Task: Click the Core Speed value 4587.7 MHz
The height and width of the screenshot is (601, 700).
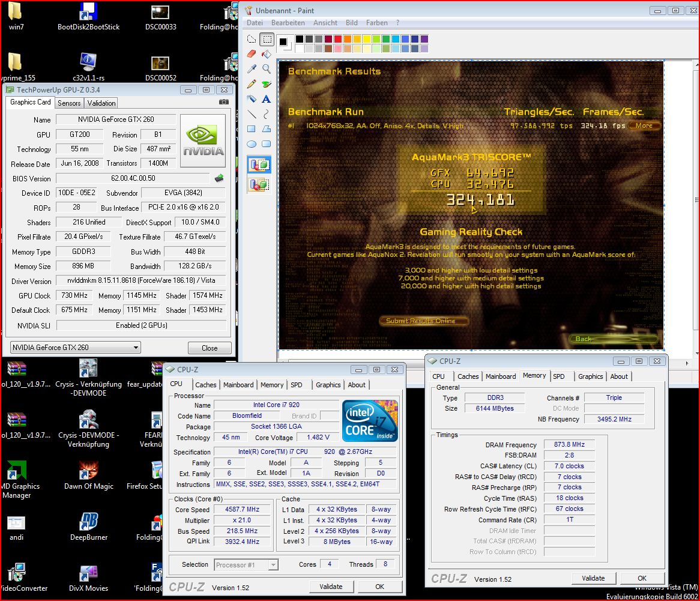Action: coord(242,510)
